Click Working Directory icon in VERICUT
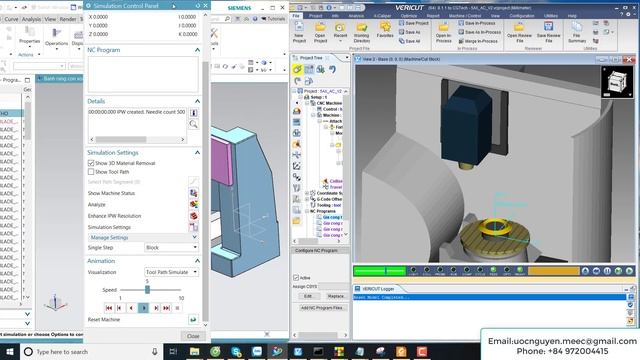 [x=362, y=28]
